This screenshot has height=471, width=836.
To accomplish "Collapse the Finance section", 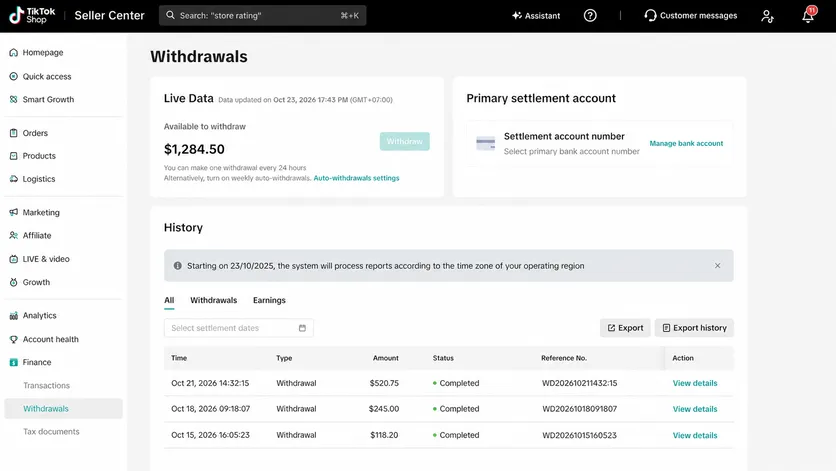I will [30, 362].
